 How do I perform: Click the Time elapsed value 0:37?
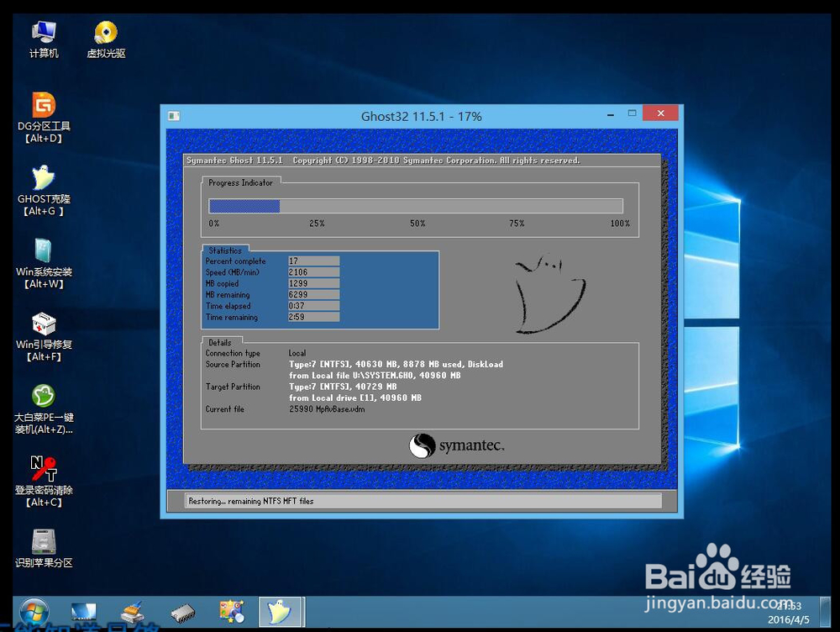point(313,306)
